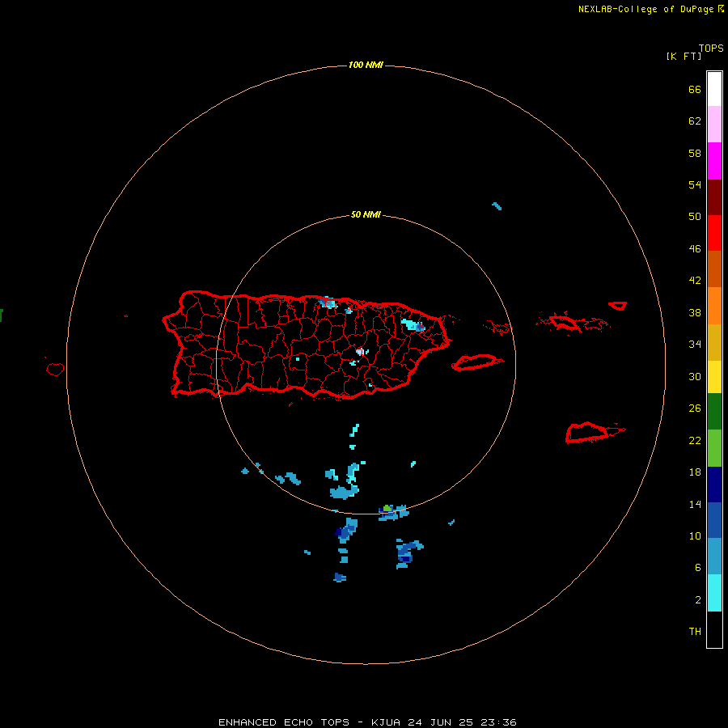This screenshot has height=728, width=728.
Task: Click the [K FT] units label
Action: coord(684,56)
